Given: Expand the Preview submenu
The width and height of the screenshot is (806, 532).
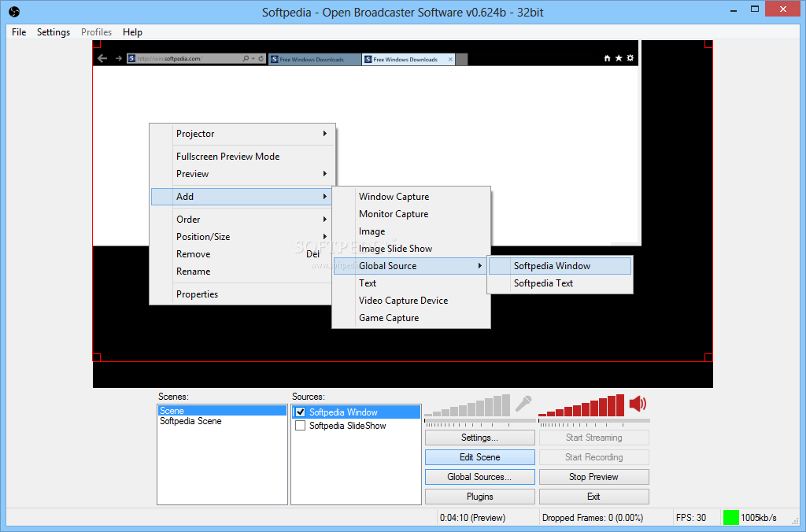Looking at the screenshot, I should pos(242,174).
